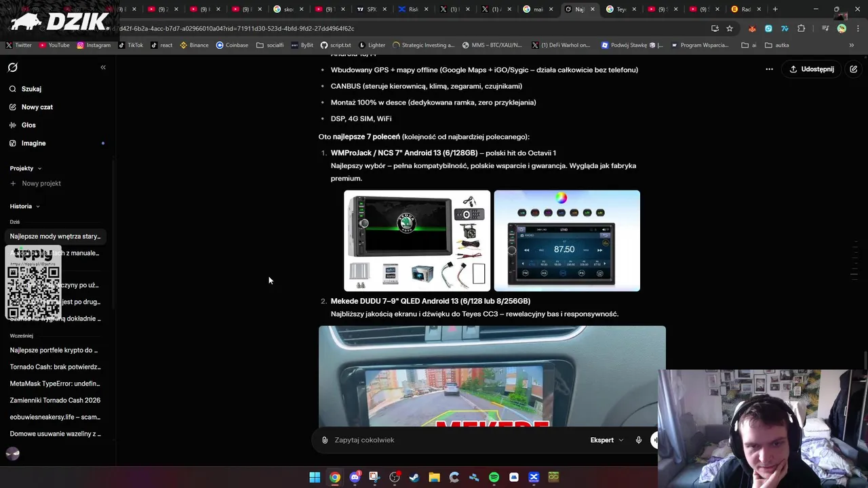Open chat 'Domowe usuwanie wazeliny z ...'
Screen dimensions: 868x488
click(56, 434)
